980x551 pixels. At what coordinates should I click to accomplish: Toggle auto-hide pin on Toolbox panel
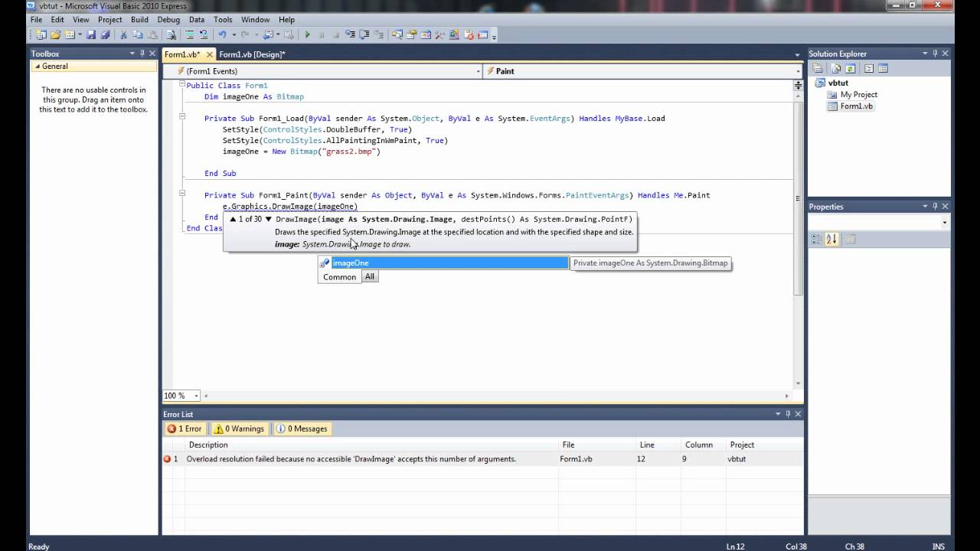tap(142, 54)
